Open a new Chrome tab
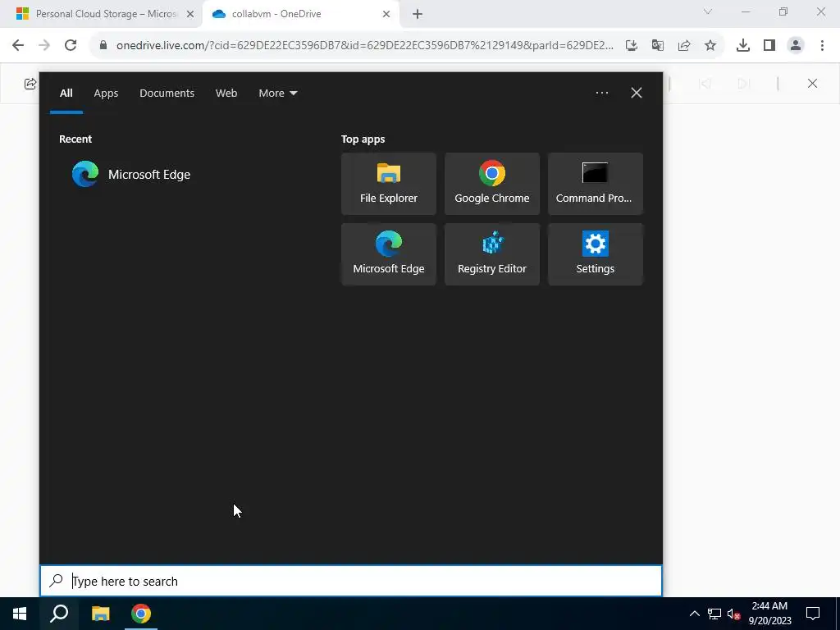 pyautogui.click(x=418, y=14)
